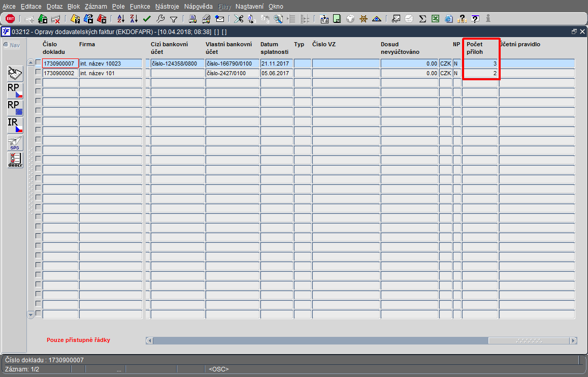
Task: Click Počet příloh value 3
Action: [480, 64]
